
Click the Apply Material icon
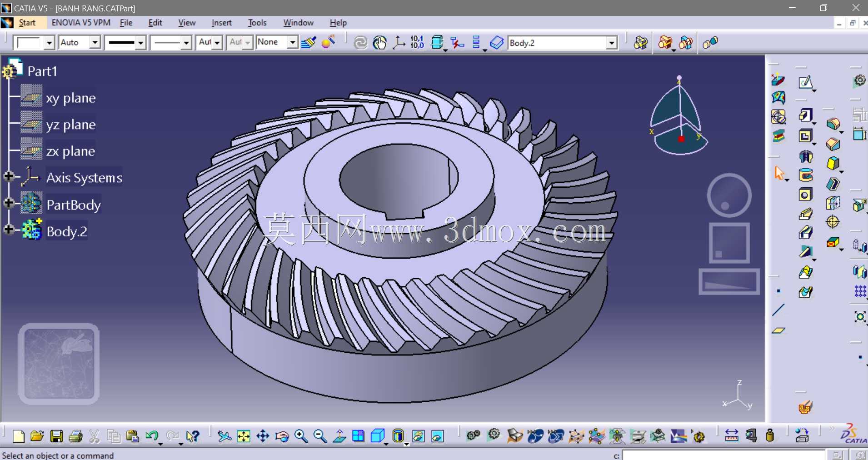(x=328, y=42)
